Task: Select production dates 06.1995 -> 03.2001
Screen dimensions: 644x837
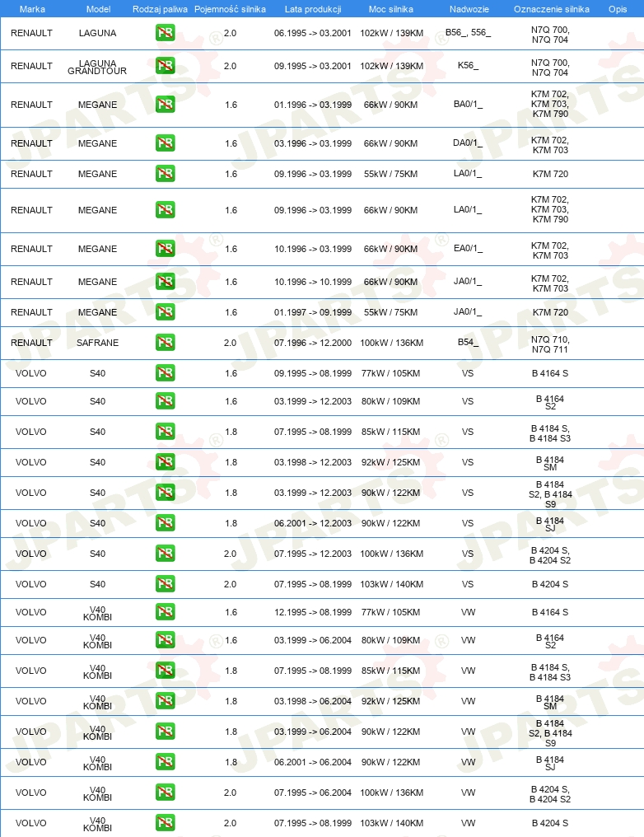Action: point(313,33)
